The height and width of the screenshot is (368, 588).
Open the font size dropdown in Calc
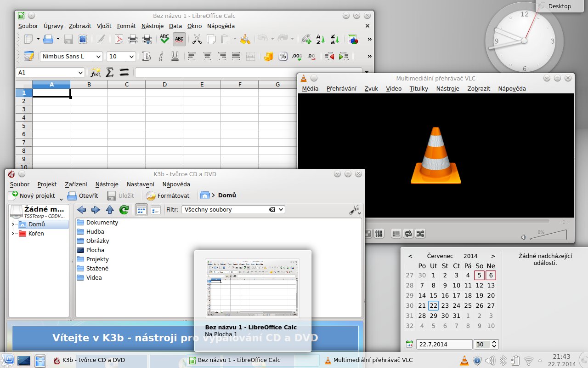[131, 57]
